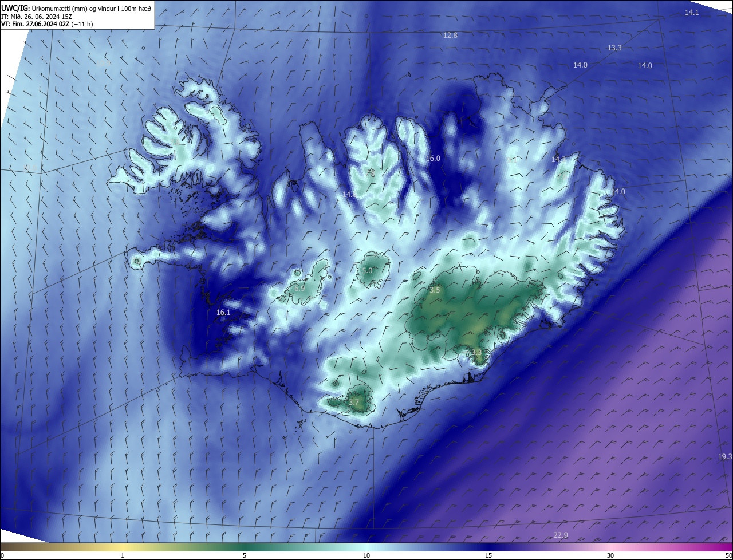The width and height of the screenshot is (733, 560).
Task: Click the 'VT: Fim. 27.06.2024 02Z' line
Action: pos(47,24)
